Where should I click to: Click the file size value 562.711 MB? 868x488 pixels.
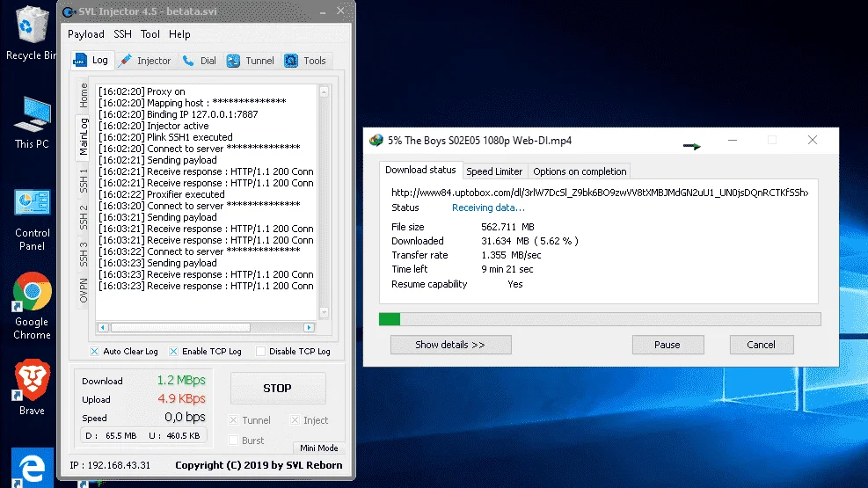(507, 227)
